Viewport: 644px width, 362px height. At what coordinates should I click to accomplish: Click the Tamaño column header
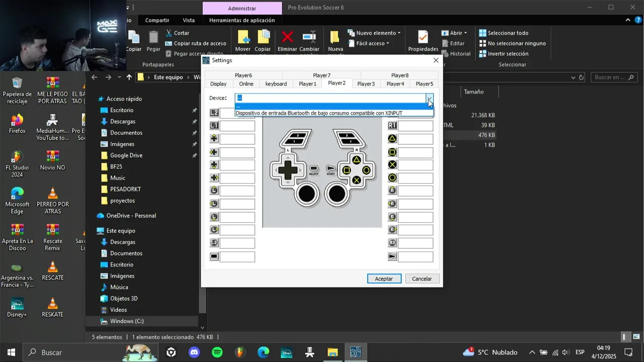474,92
